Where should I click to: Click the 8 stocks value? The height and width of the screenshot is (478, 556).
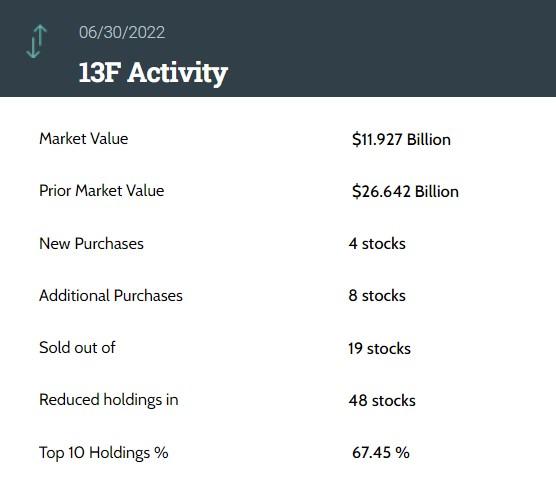click(x=377, y=296)
